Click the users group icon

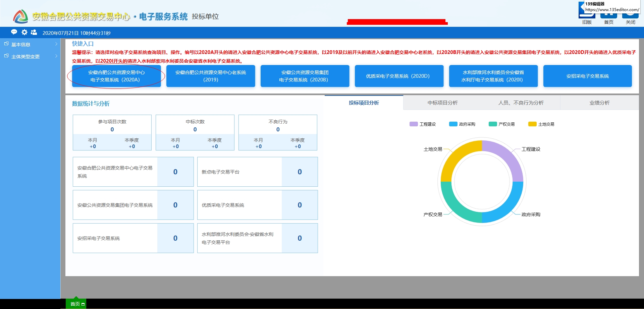click(34, 32)
